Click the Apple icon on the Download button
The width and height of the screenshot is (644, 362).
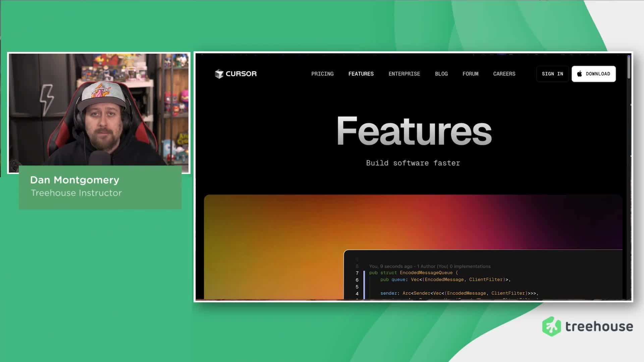coord(579,74)
